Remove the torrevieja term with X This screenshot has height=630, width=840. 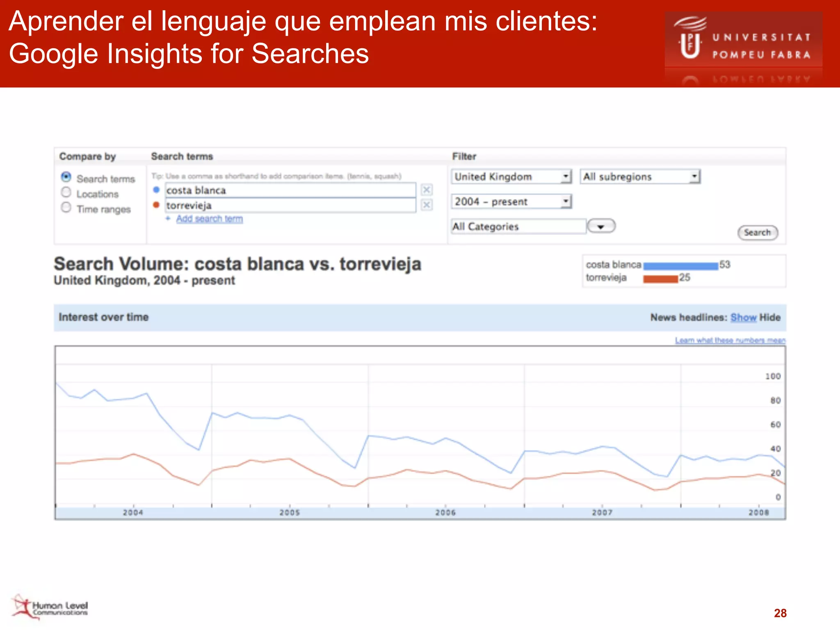tap(427, 205)
